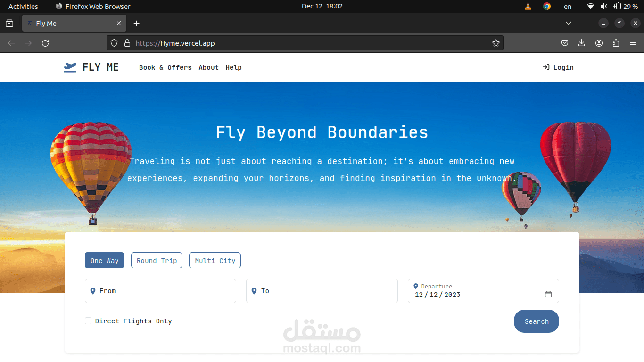644x362 pixels.
Task: Select the Multi City option
Action: [x=215, y=260]
